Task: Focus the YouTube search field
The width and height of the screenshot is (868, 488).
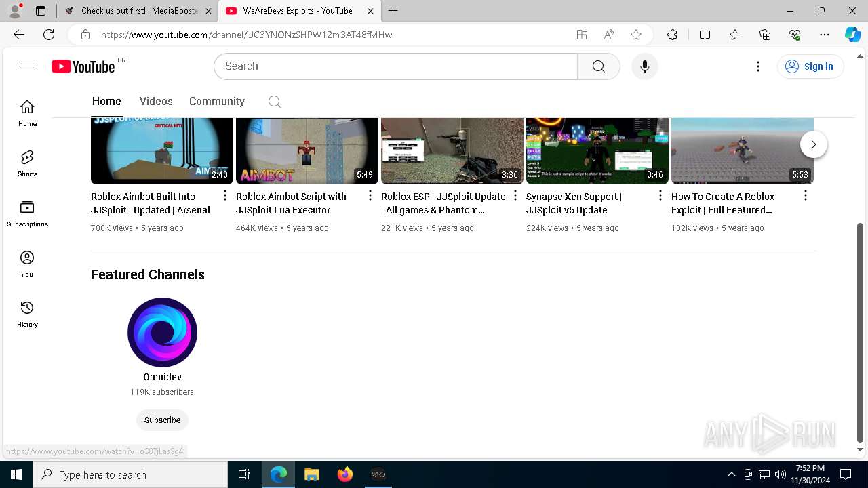Action: pyautogui.click(x=395, y=66)
